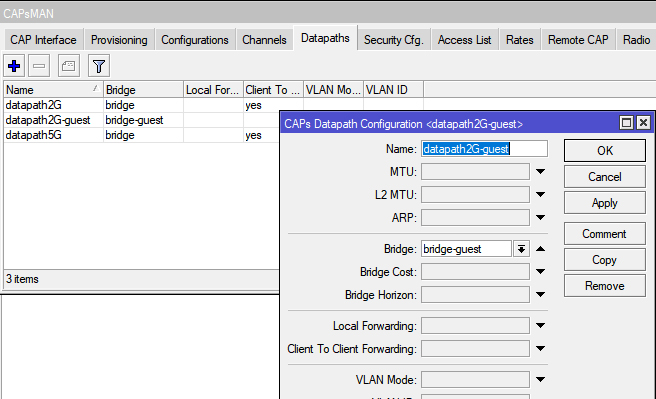Open the Security Cfg. tab
This screenshot has height=399, width=656.
click(x=394, y=40)
